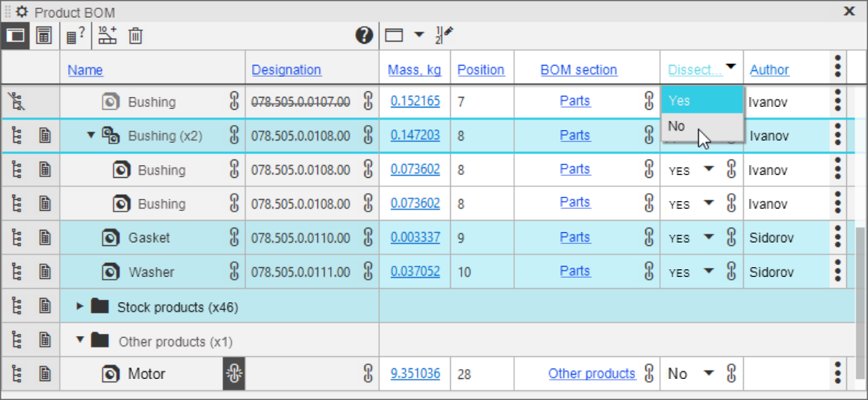Viewport: 868px width, 400px height.
Task: Collapse the Other products (x1) folder
Action: [x=80, y=340]
